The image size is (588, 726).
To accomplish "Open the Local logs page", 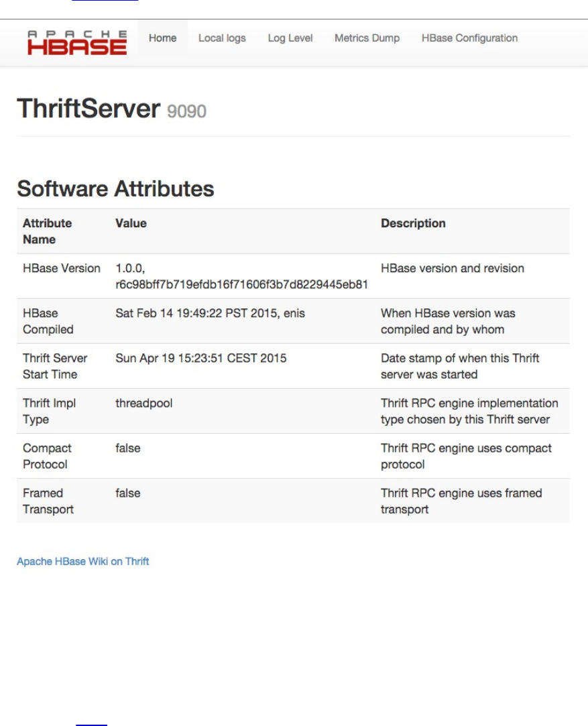I will [x=222, y=38].
